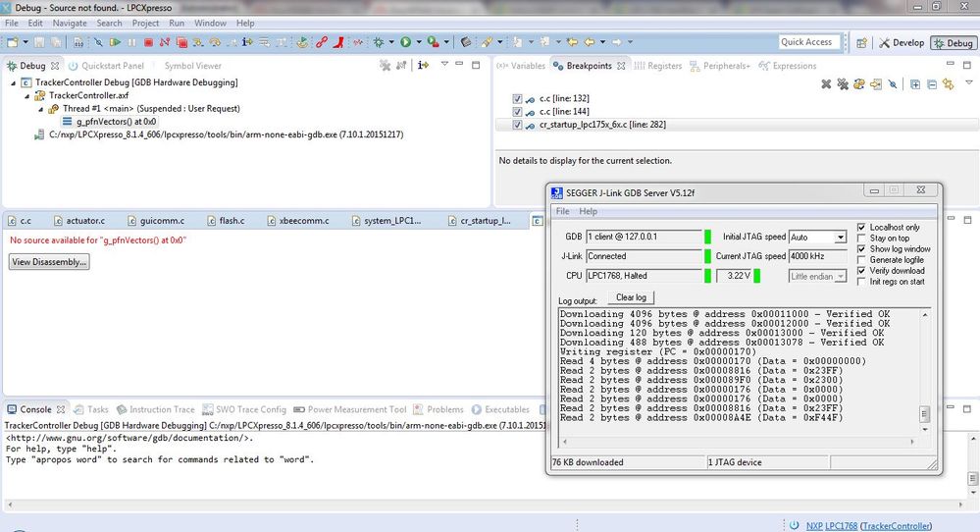Collapse Thread #1 main tree node
Screen dimensions: 980x532
point(40,109)
